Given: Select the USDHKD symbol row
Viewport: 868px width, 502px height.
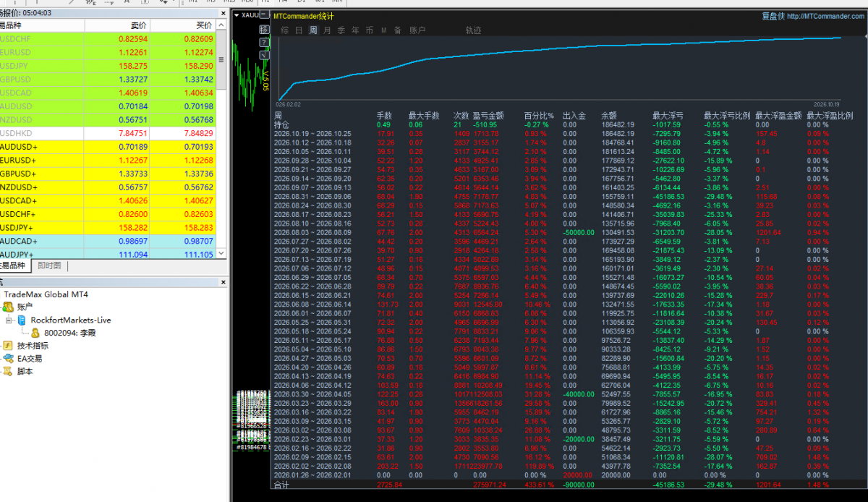Looking at the screenshot, I should point(109,133).
